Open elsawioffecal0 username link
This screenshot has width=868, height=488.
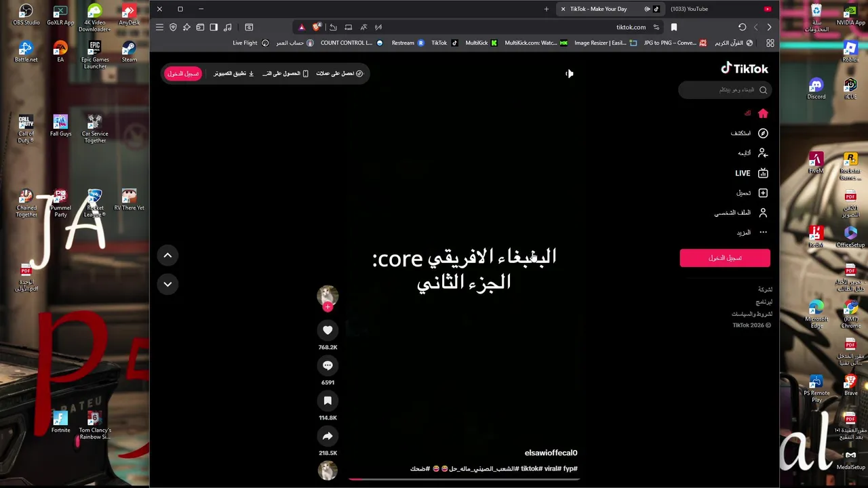point(551,453)
